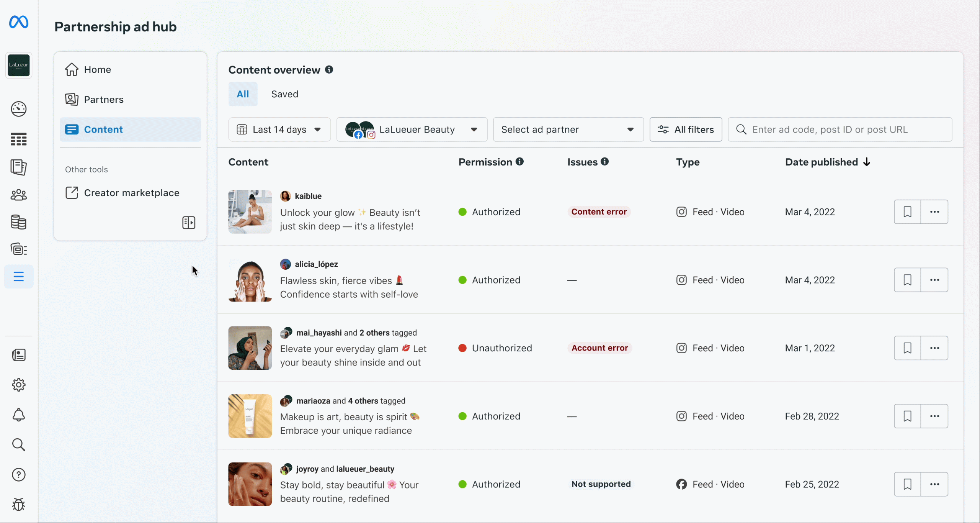
Task: Open more options for mariaoza post
Action: (934, 416)
